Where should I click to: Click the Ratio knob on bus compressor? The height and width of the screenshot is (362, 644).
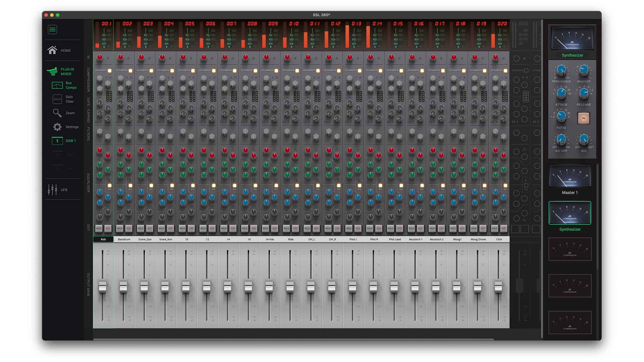pos(561,117)
